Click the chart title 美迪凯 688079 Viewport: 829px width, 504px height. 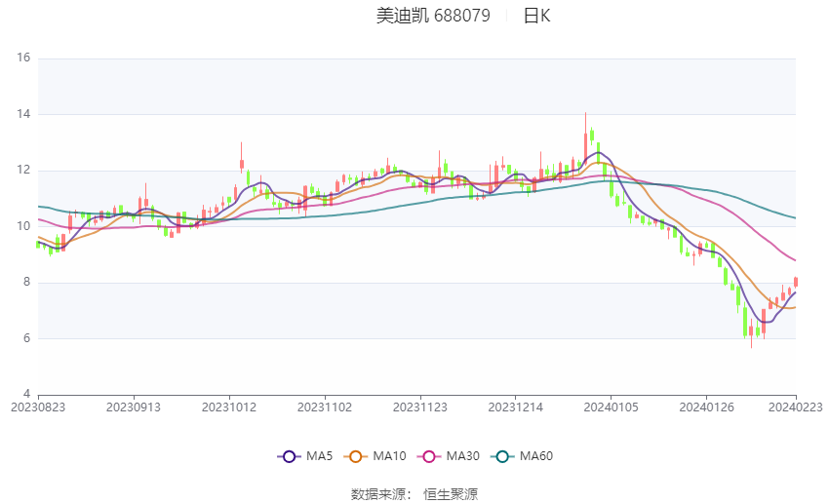433,16
